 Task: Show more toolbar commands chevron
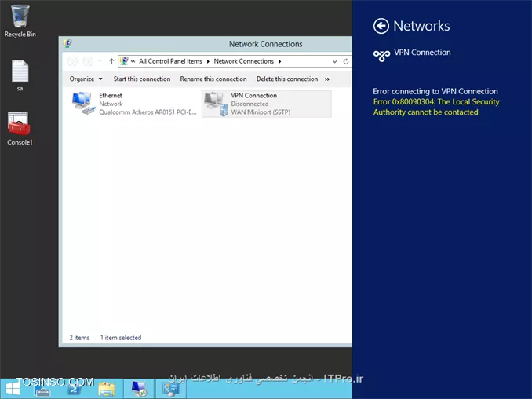[327, 79]
